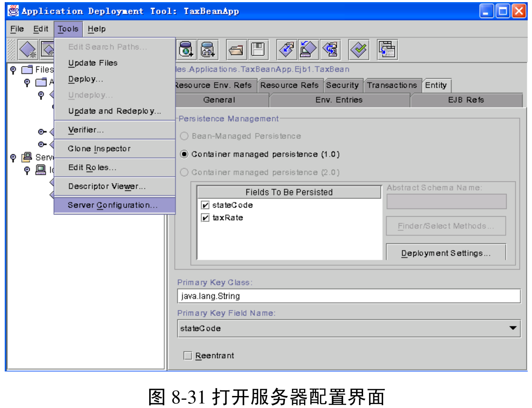Choose Deploy... from Tools menu

[114, 79]
